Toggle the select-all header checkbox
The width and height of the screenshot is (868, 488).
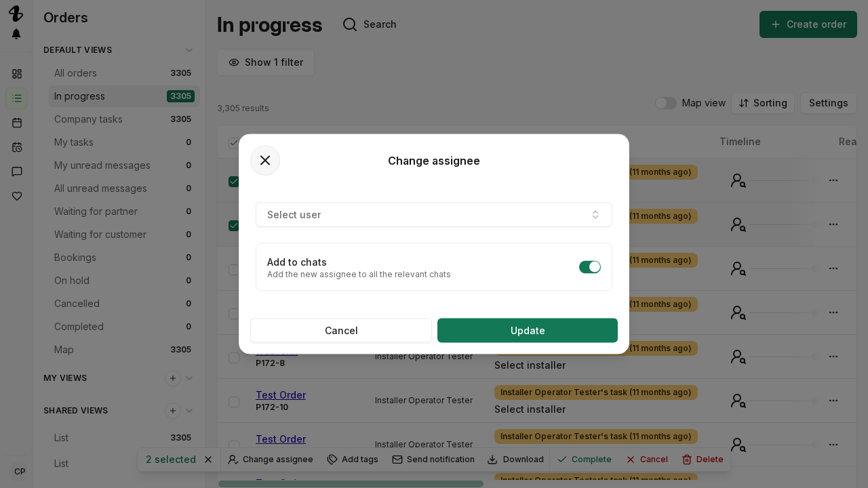[x=234, y=142]
